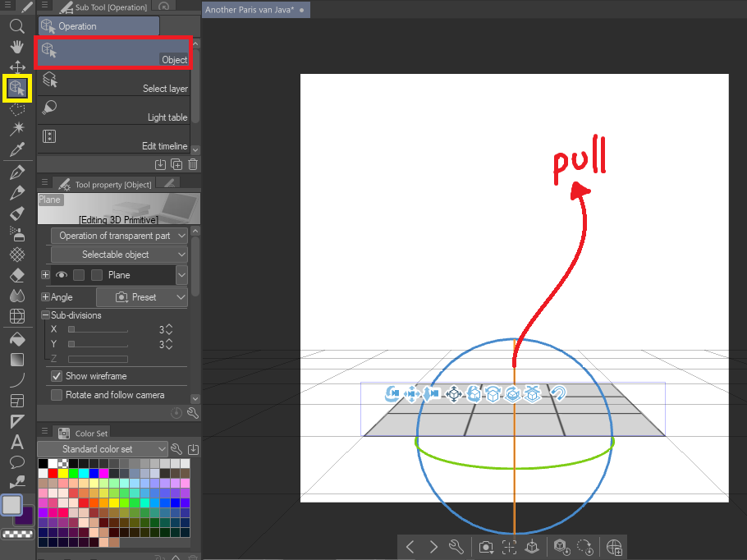
Task: Select the Move layer tool
Action: coord(17,67)
